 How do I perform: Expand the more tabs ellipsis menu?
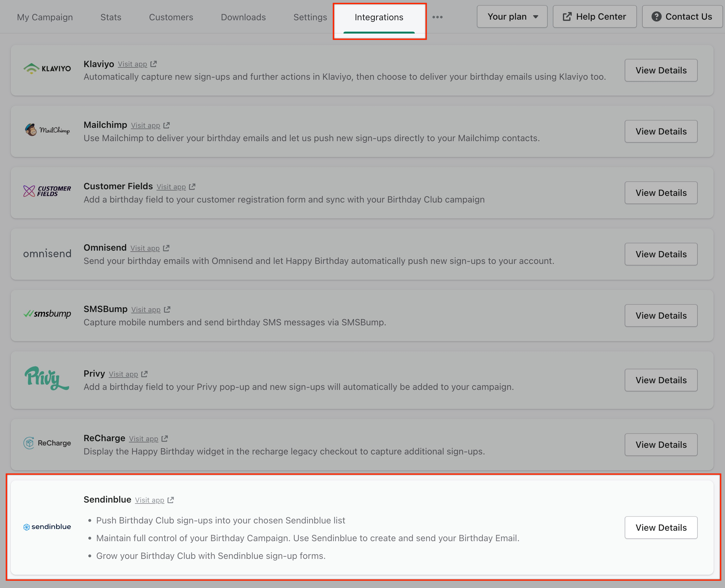point(437,17)
